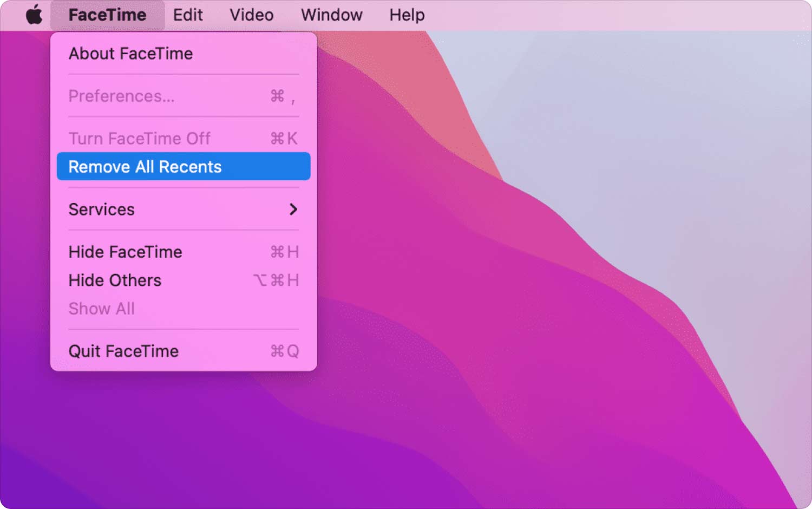This screenshot has height=509, width=812.
Task: Expand the Services submenu
Action: pos(184,209)
